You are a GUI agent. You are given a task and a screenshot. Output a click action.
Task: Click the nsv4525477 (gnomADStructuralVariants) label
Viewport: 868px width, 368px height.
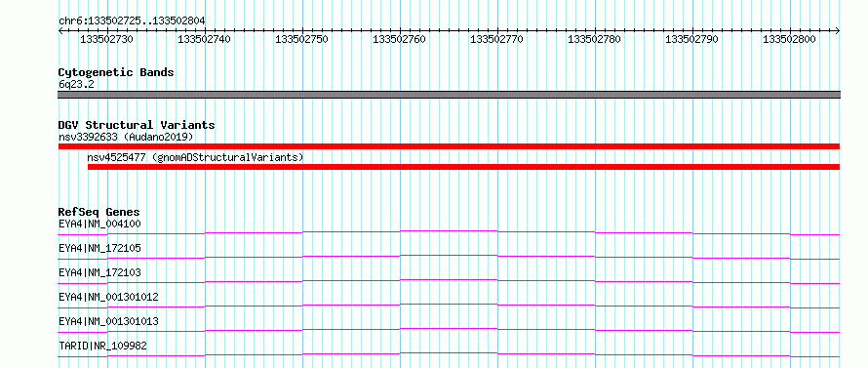195,157
